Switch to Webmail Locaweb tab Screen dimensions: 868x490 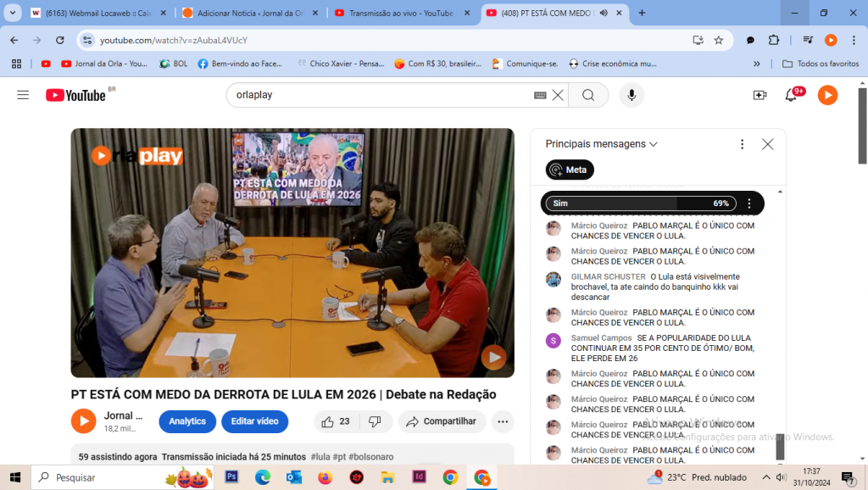[x=98, y=13]
